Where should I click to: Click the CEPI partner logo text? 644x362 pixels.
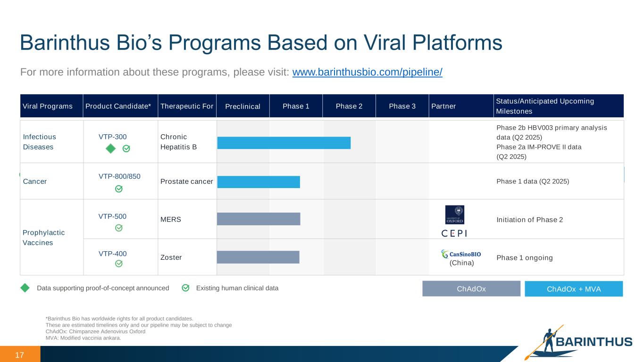pyautogui.click(x=454, y=233)
